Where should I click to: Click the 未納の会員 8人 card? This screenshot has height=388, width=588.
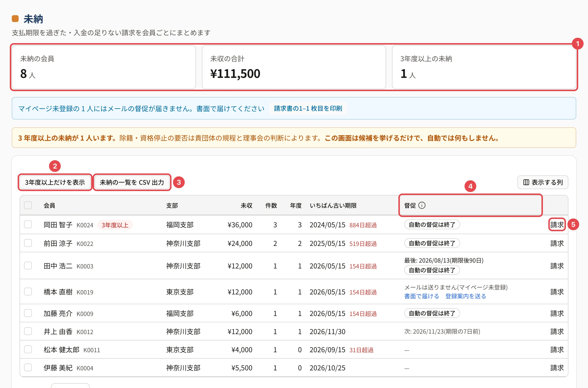pyautogui.click(x=104, y=67)
